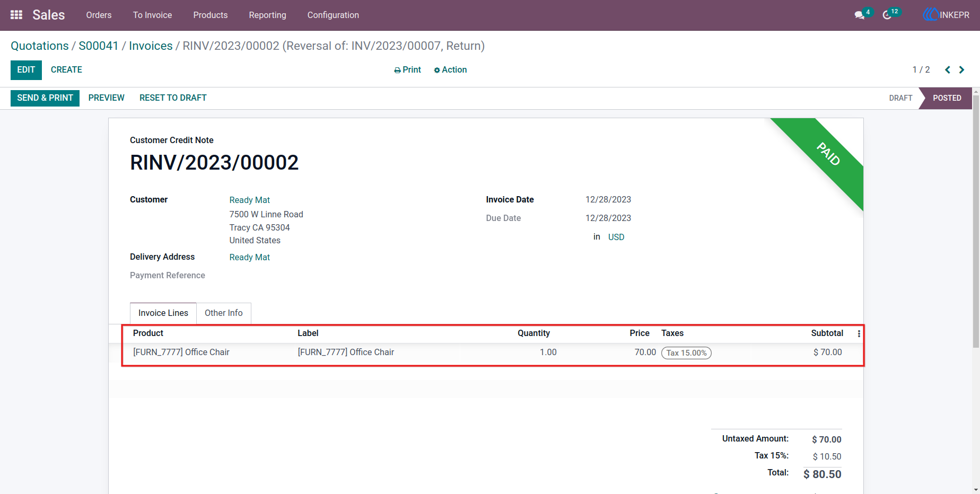Screen dimensions: 980x494
Task: Select the Invoice Lines tab
Action: point(163,313)
